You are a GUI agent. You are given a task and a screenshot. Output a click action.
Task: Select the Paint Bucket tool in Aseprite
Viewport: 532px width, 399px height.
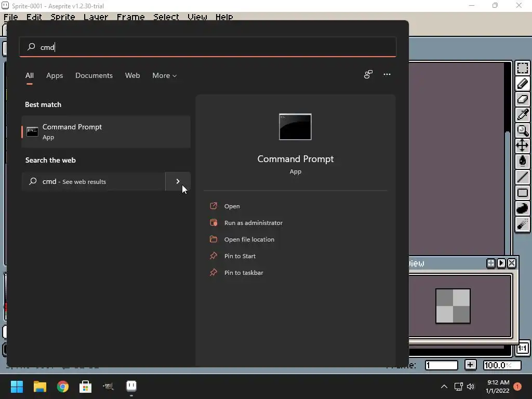pyautogui.click(x=523, y=161)
